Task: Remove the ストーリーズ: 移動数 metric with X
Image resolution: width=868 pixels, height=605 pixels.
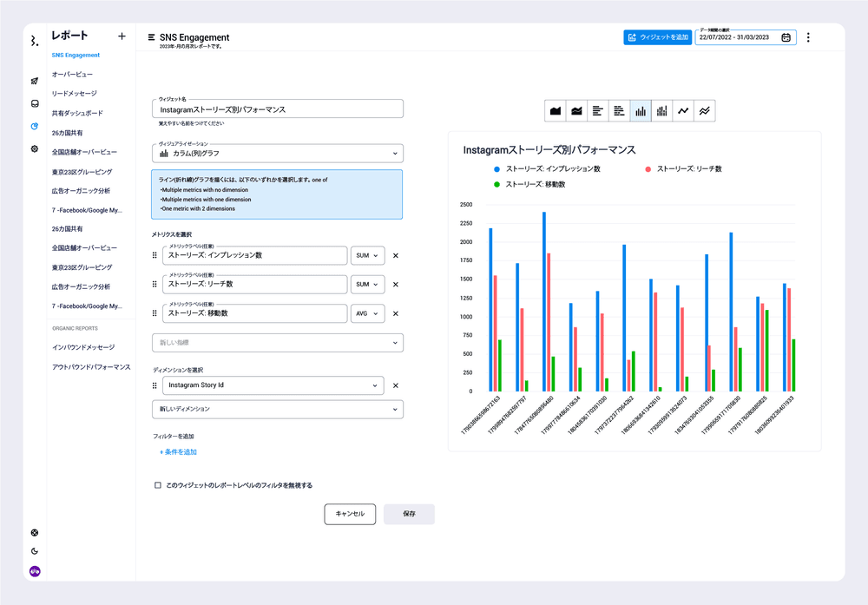Action: (395, 314)
